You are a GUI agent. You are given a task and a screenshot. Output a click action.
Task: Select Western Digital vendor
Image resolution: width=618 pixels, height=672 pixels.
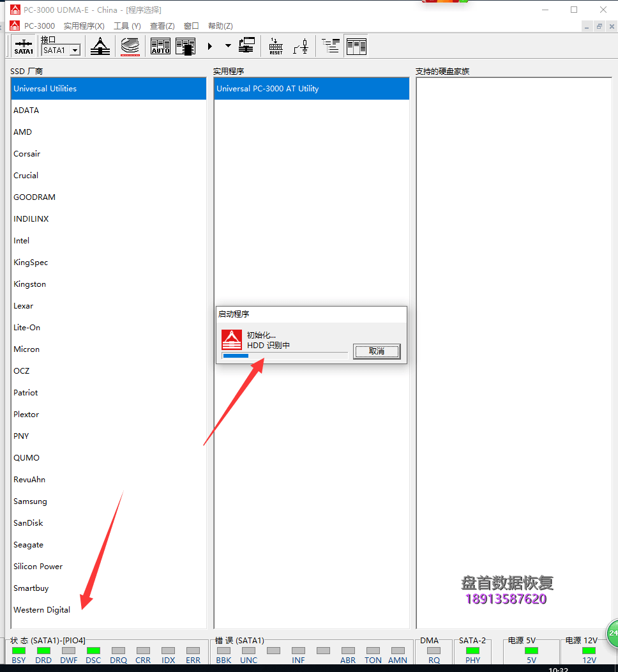[x=109, y=610]
